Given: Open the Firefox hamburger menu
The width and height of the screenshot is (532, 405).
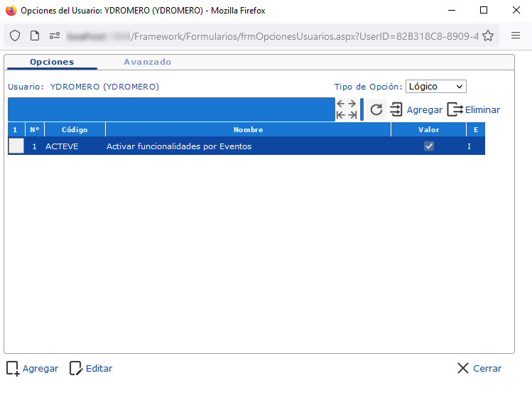Looking at the screenshot, I should coord(516,36).
